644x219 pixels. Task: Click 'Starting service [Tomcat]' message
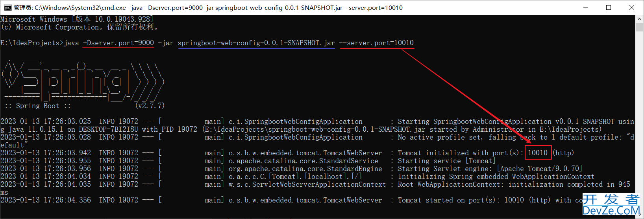[447, 161]
